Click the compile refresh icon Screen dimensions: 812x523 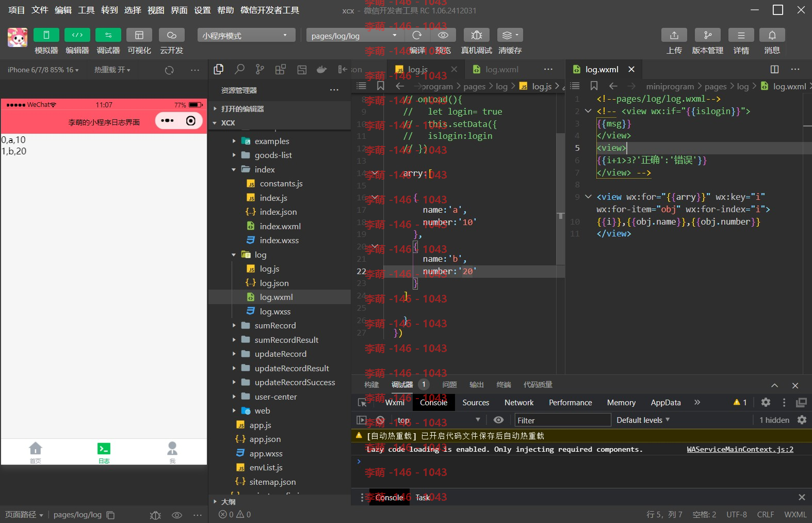pyautogui.click(x=417, y=35)
